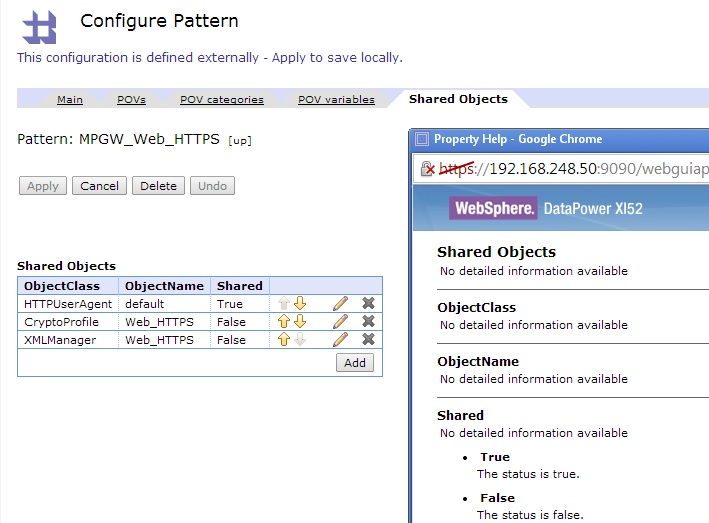Open the POV variables tab

tap(336, 99)
